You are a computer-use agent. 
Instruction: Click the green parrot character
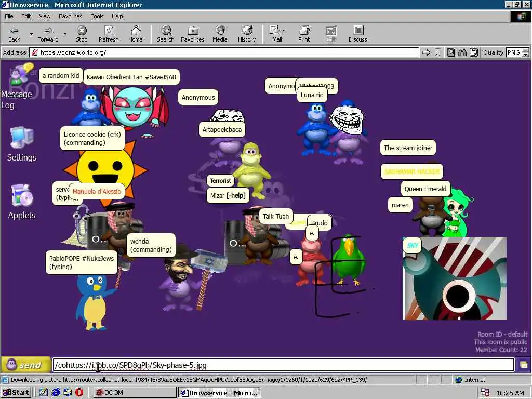tap(349, 260)
